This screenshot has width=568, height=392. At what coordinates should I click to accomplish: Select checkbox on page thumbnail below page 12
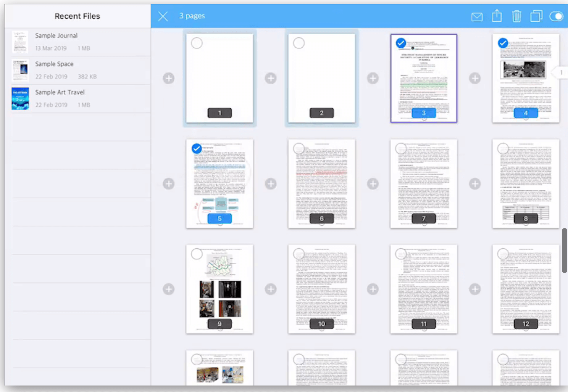click(x=503, y=359)
